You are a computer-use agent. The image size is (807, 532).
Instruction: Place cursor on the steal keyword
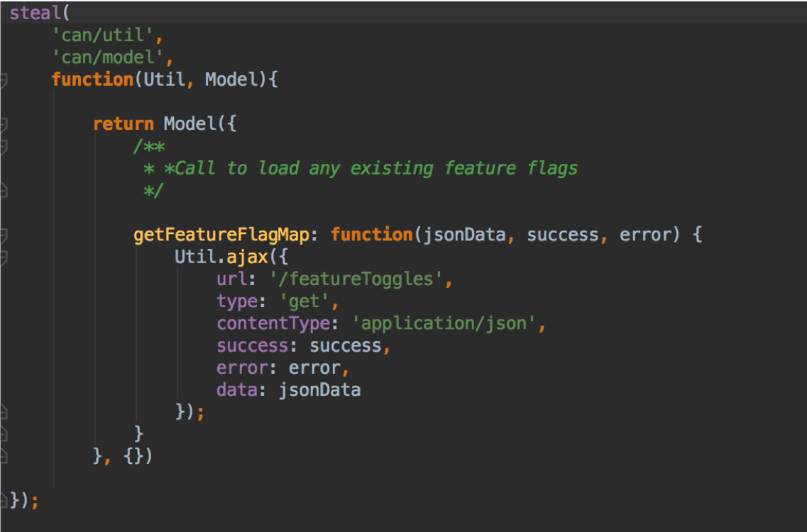(32, 12)
